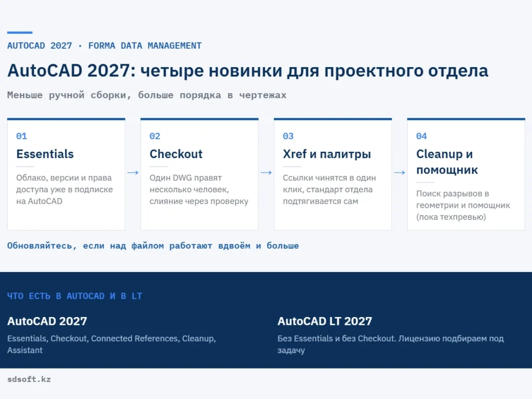Click subtitle "Меньше ручной сборки, больше порядка в чертежах"
The height and width of the screenshot is (399, 532).
tap(146, 95)
